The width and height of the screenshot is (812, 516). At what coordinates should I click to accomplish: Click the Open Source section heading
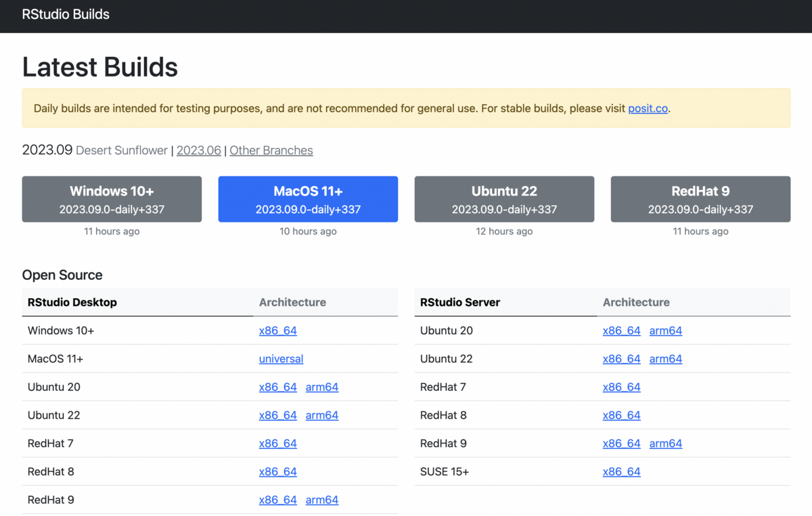coord(62,275)
